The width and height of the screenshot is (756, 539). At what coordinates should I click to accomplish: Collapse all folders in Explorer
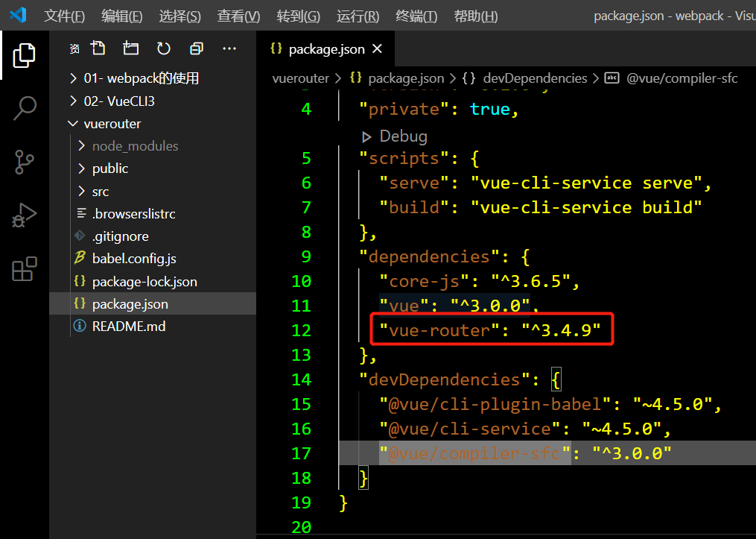coord(196,48)
